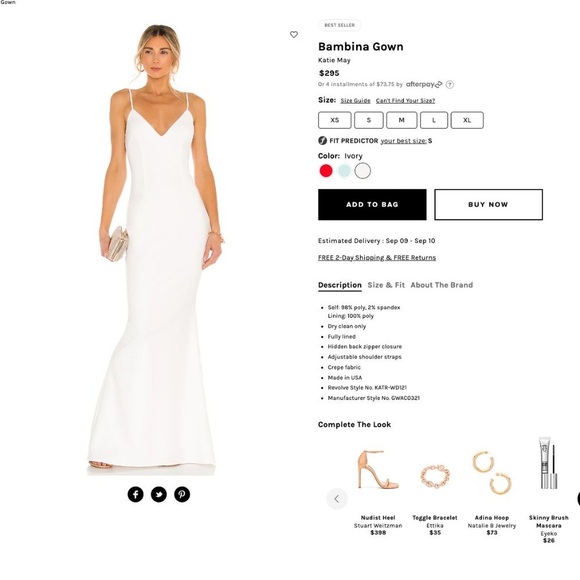Select size XL
The image size is (580, 580).
pos(467,120)
